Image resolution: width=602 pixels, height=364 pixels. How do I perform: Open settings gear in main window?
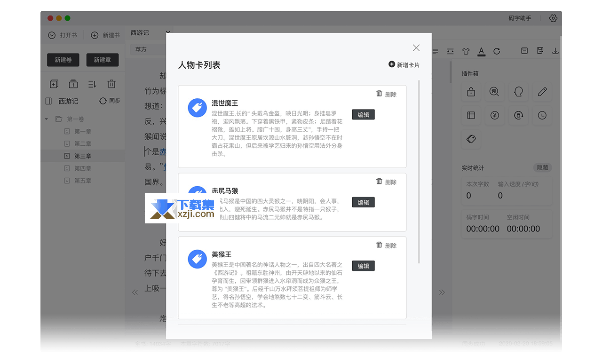tap(553, 18)
